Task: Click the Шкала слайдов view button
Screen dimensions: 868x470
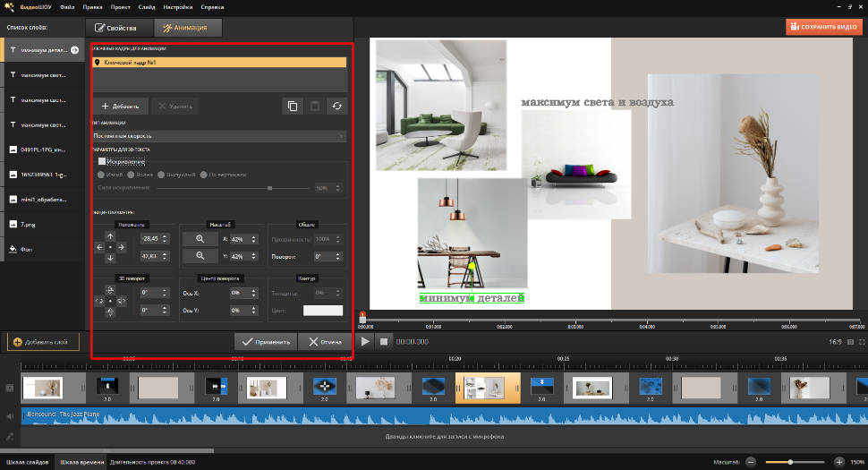Action: click(27, 462)
